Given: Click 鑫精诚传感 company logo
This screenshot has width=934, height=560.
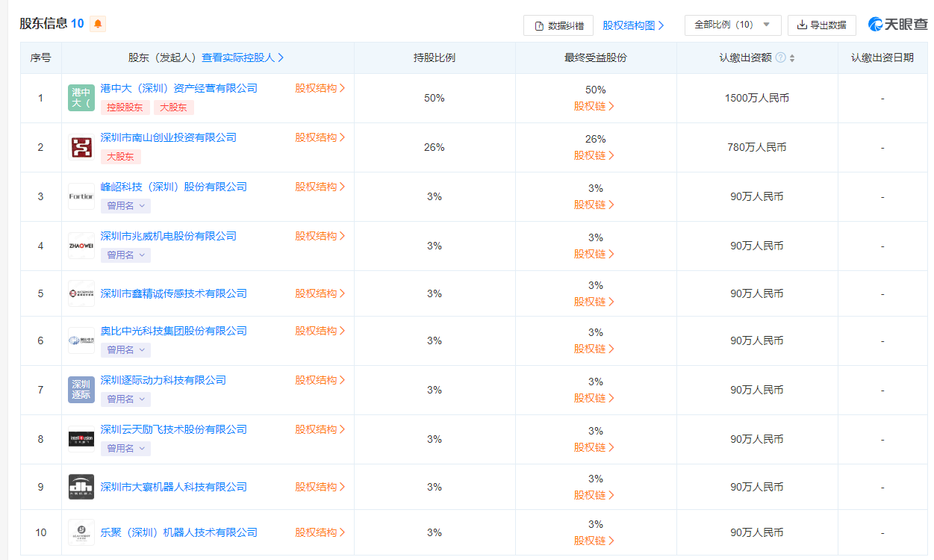Looking at the screenshot, I should [x=81, y=293].
